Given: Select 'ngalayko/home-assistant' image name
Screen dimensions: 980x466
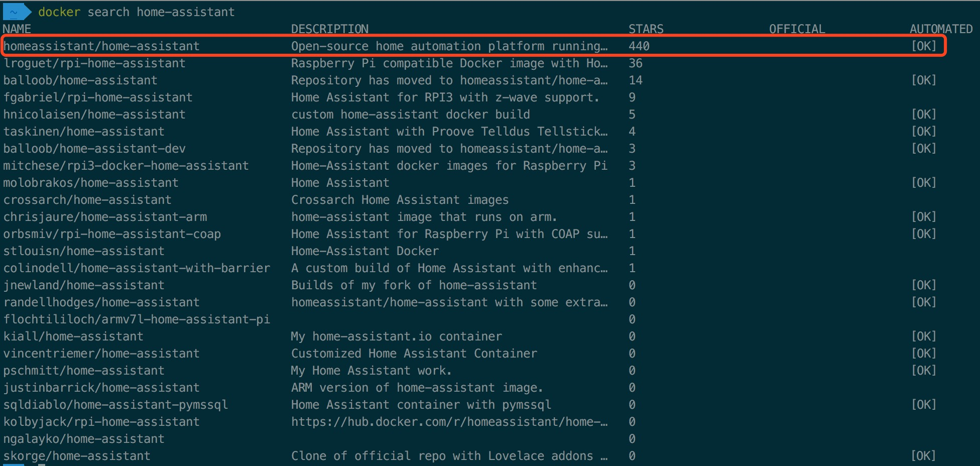Looking at the screenshot, I should tap(84, 439).
